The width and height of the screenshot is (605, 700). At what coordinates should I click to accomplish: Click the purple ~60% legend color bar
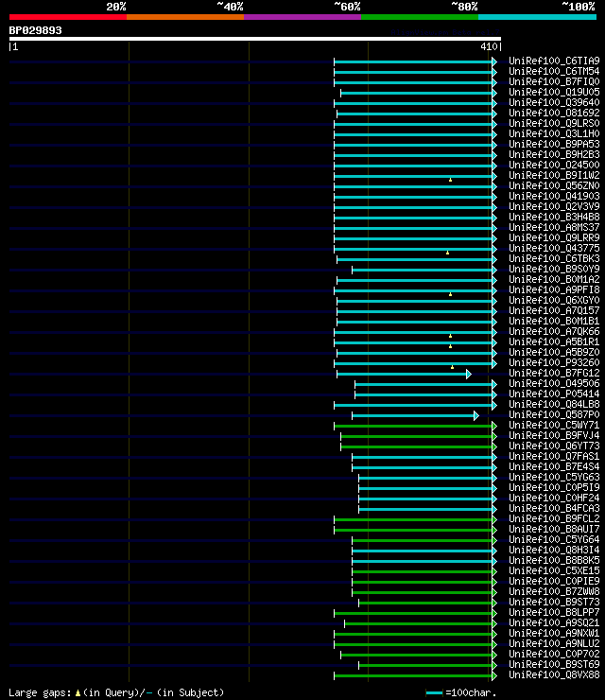pyautogui.click(x=302, y=17)
